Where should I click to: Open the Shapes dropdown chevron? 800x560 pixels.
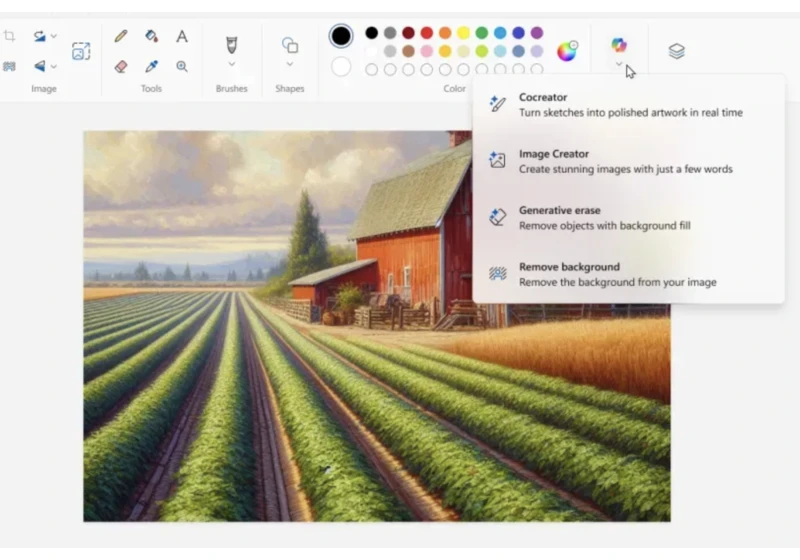[290, 64]
